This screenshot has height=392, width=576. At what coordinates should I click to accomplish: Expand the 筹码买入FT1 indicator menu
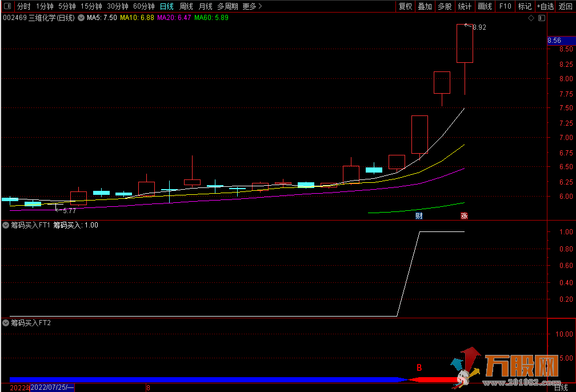6,225
